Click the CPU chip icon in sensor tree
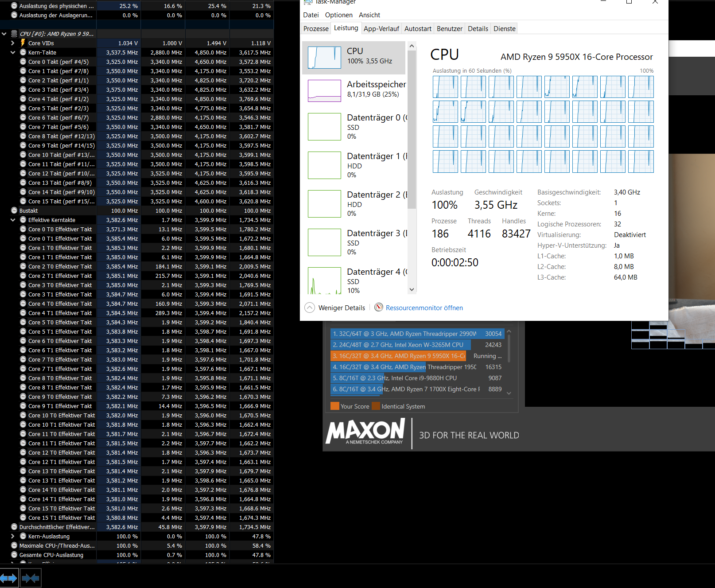Screen dimensions: 715x588 click(x=14, y=34)
